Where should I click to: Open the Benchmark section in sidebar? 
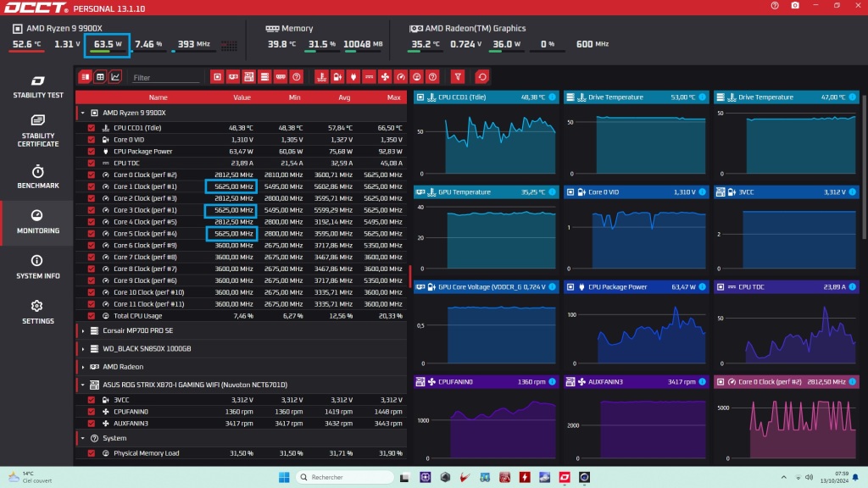[x=37, y=177]
